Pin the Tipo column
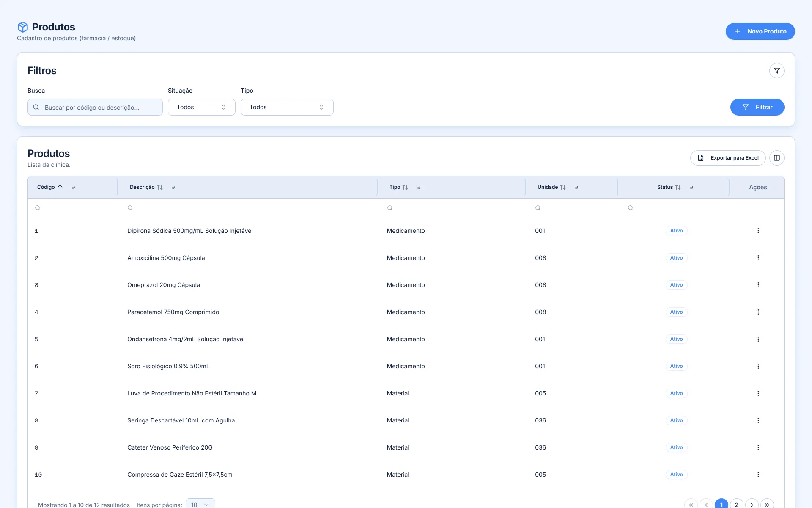The width and height of the screenshot is (812, 508). pos(419,187)
